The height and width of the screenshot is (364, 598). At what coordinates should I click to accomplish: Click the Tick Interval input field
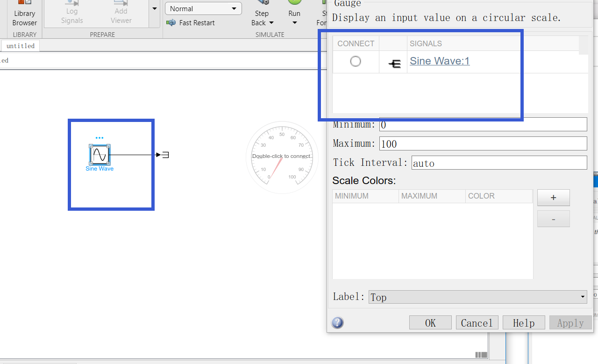tap(499, 163)
